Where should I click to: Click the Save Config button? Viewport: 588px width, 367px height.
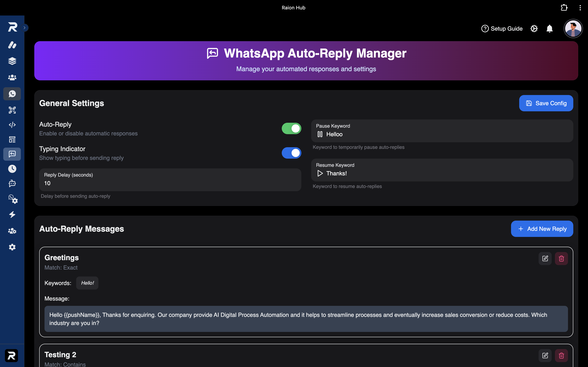546,103
